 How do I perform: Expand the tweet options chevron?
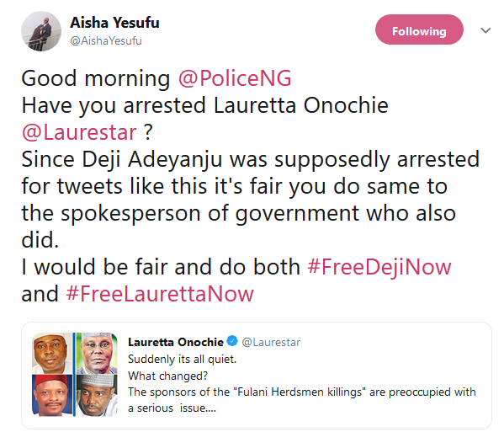click(485, 30)
